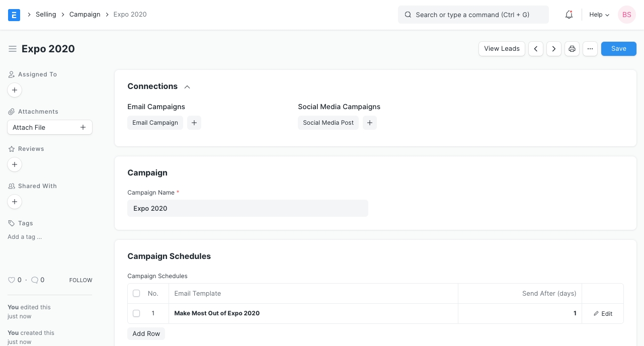Click plus under Assigned To
Screen dimensions: 644x346
pyautogui.click(x=15, y=90)
